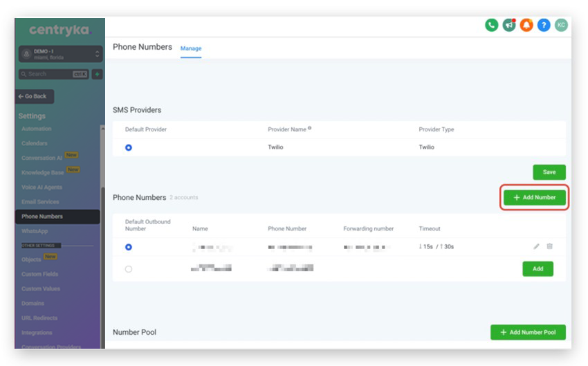
Task: Click the trash delete icon in first row
Action: (550, 246)
